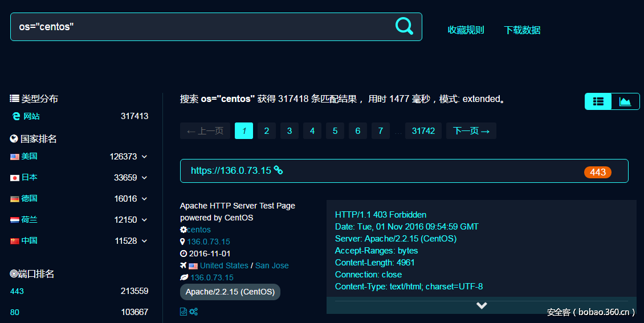Click the gears icon below Apache tag
Screen dimensions: 644x323
193,312
